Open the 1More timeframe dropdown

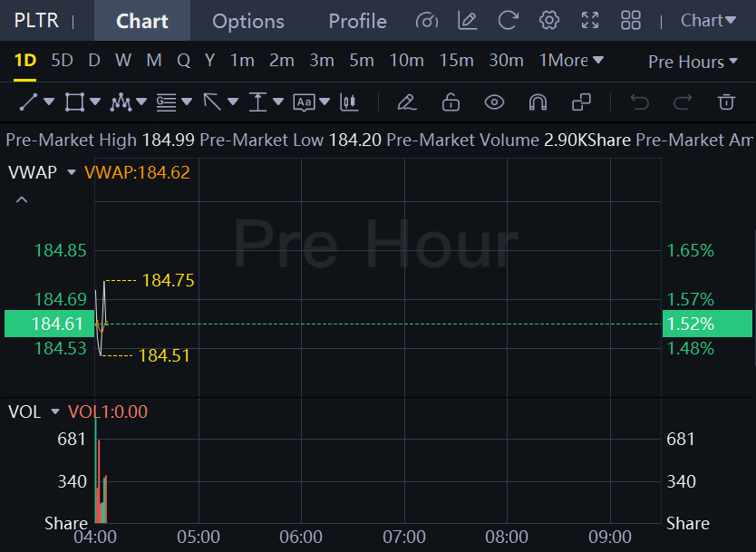tap(571, 61)
